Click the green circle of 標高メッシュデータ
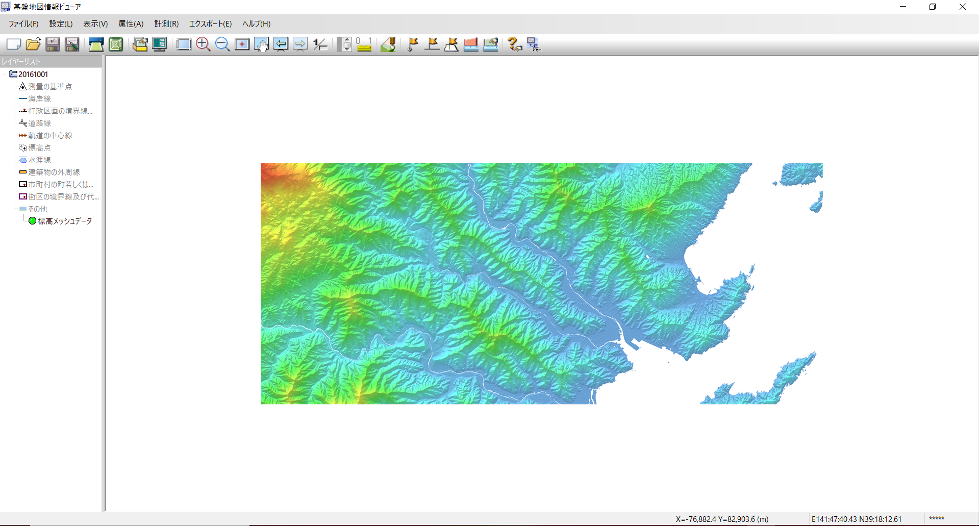The image size is (980, 526). click(32, 221)
